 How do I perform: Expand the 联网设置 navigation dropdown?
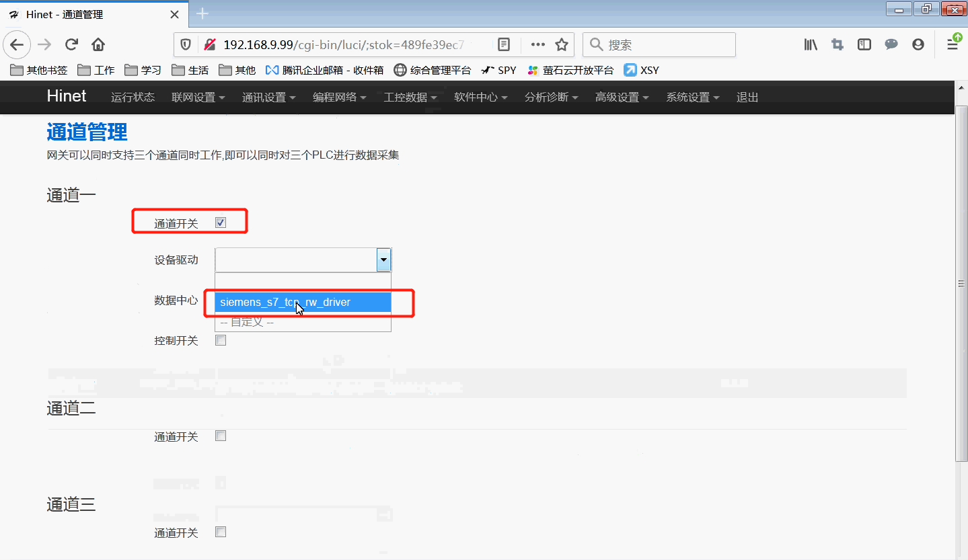coord(198,97)
